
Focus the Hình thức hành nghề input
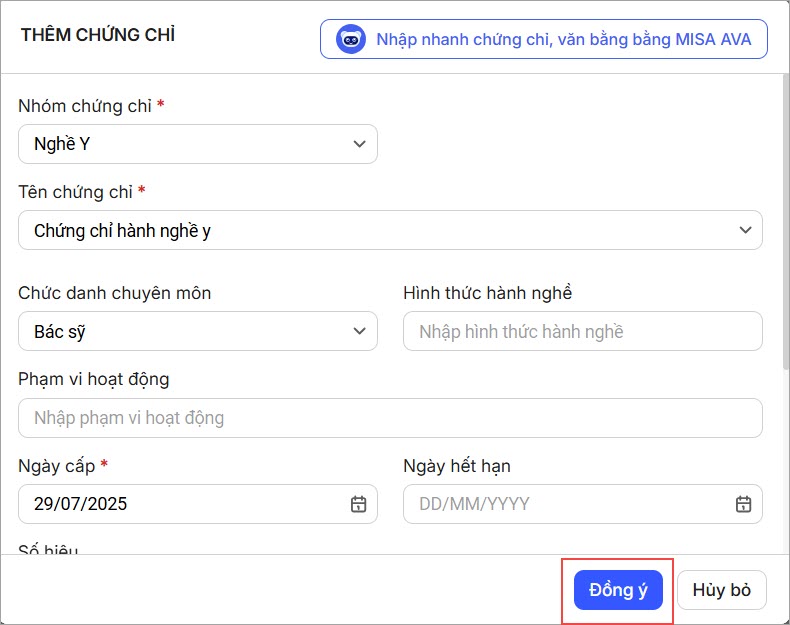point(582,331)
